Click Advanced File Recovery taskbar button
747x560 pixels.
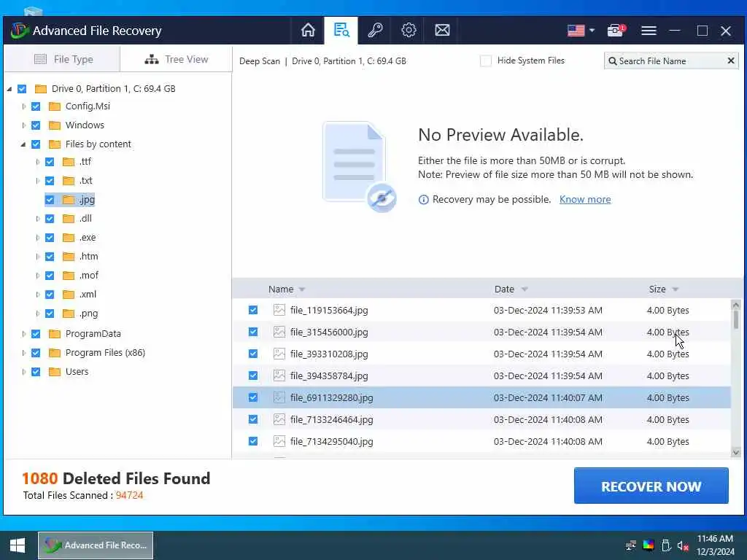96,545
